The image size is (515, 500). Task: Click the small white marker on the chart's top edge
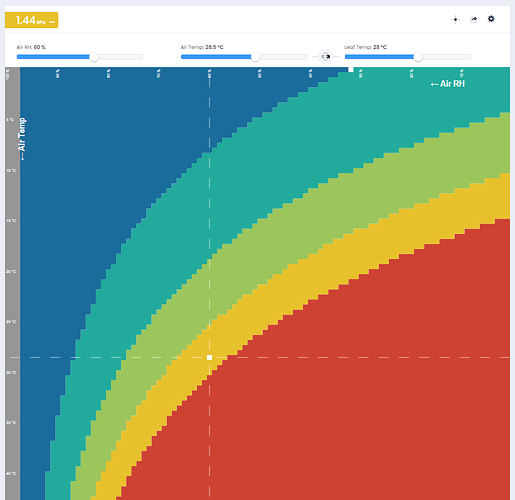click(x=351, y=69)
